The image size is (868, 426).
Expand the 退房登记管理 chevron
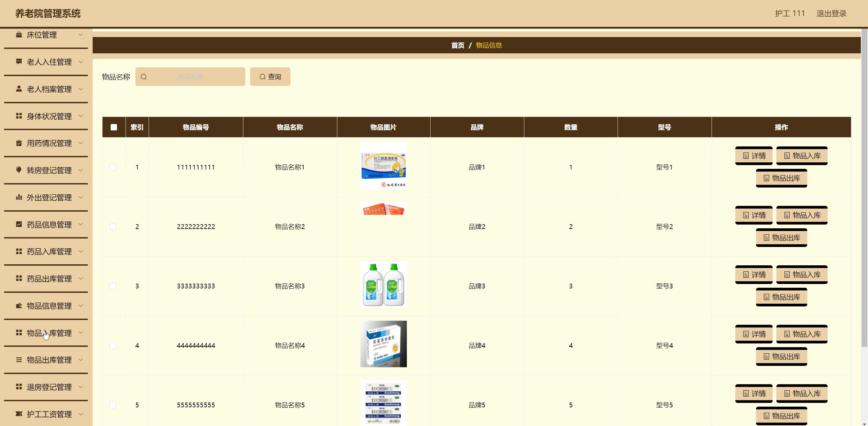point(81,387)
